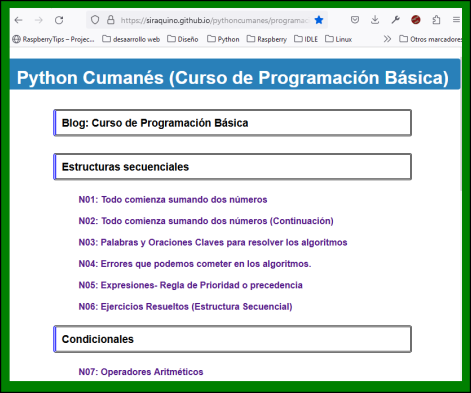Screen dimensions: 471x393
Task: Open the Python bookmark folder
Action: [223, 39]
